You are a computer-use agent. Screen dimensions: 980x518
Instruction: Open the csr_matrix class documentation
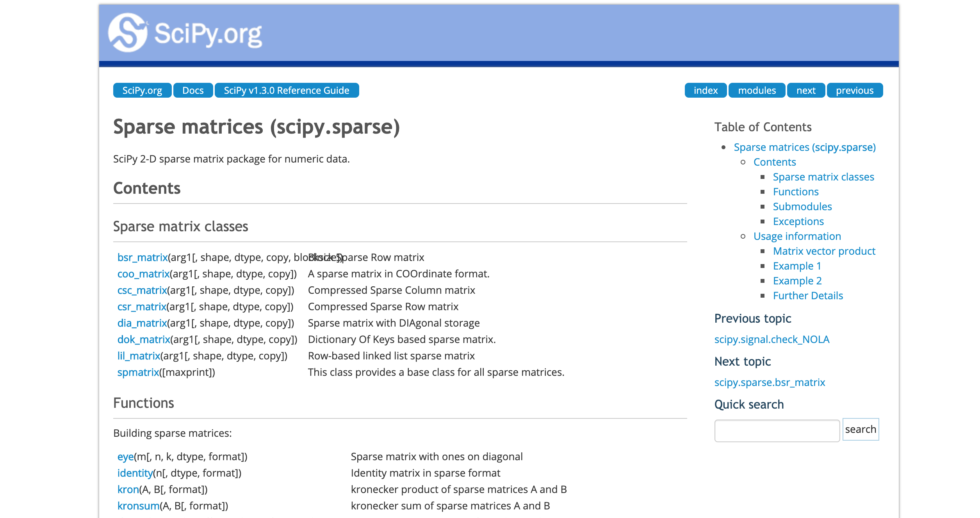coord(142,307)
